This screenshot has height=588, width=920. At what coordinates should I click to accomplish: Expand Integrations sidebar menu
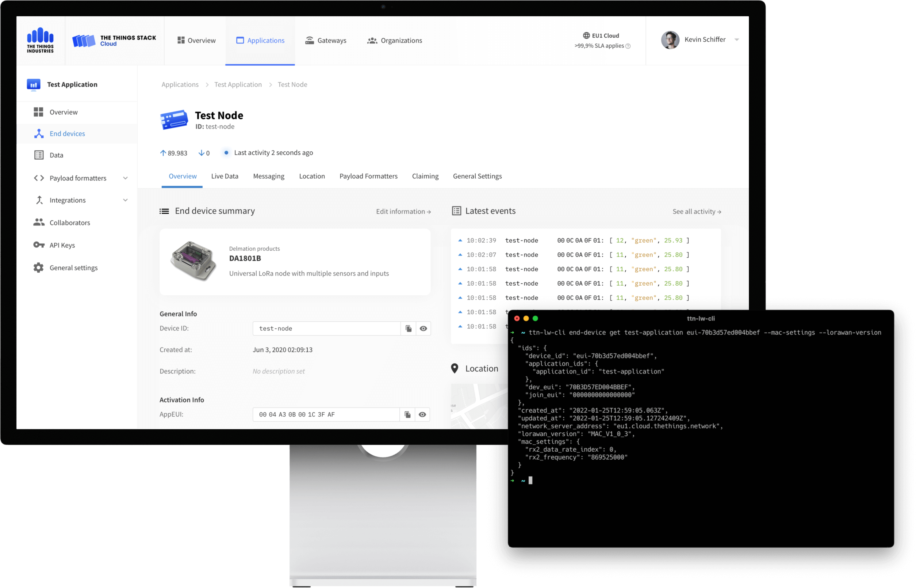click(x=125, y=200)
